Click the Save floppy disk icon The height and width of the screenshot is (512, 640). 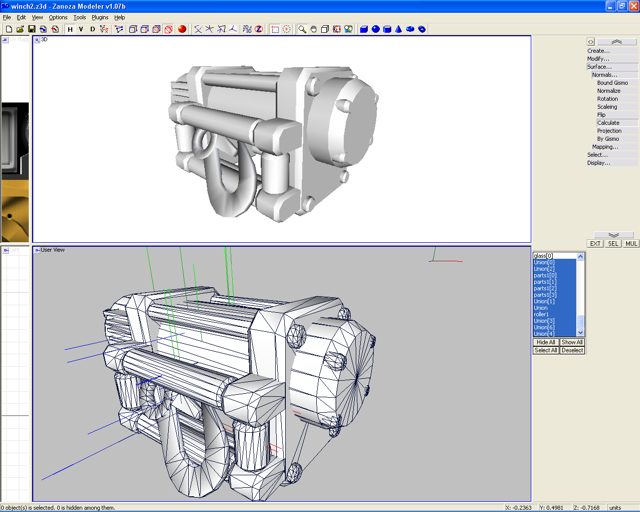[x=32, y=29]
